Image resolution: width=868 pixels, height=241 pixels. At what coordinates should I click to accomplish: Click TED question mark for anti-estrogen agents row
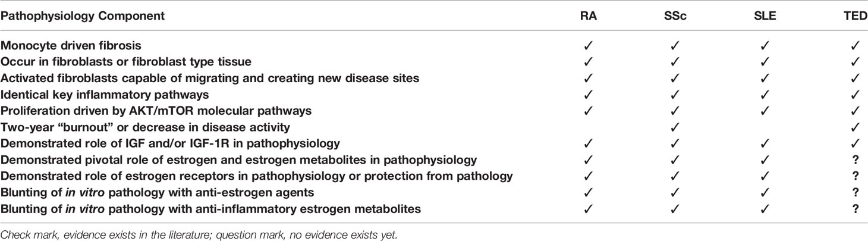coord(856,191)
